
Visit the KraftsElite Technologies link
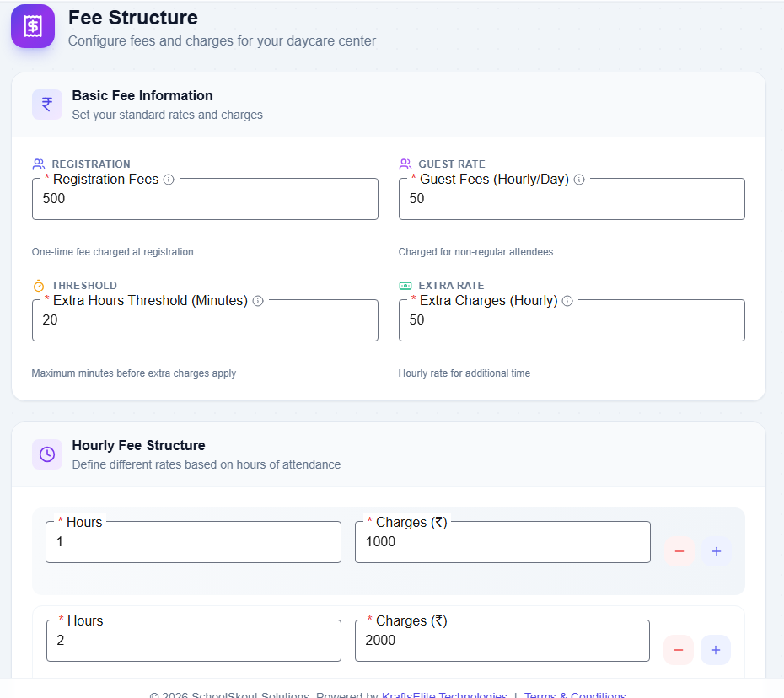point(444,695)
